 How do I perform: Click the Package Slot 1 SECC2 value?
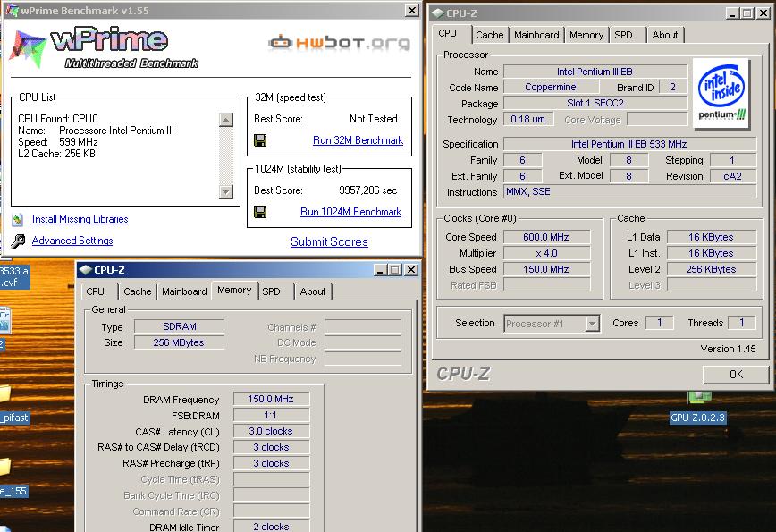tap(595, 104)
